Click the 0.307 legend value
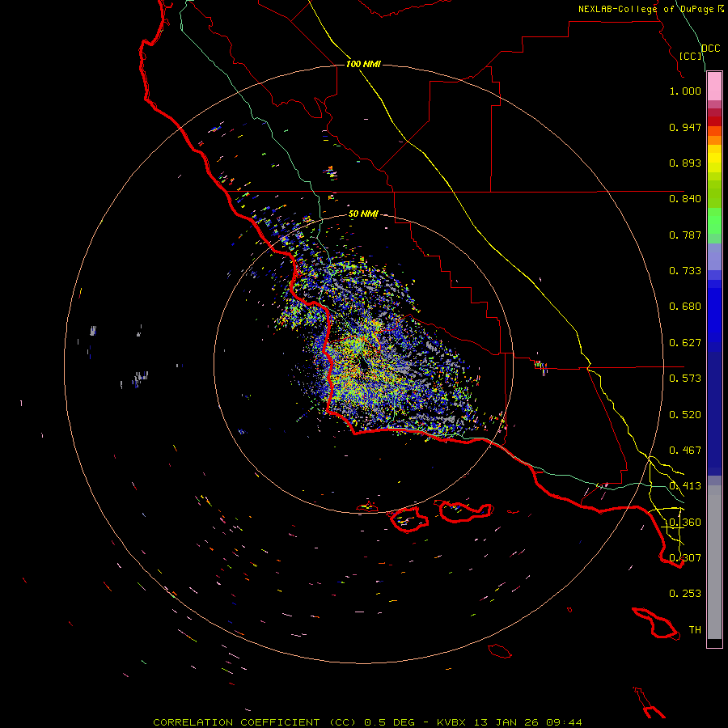 click(685, 557)
